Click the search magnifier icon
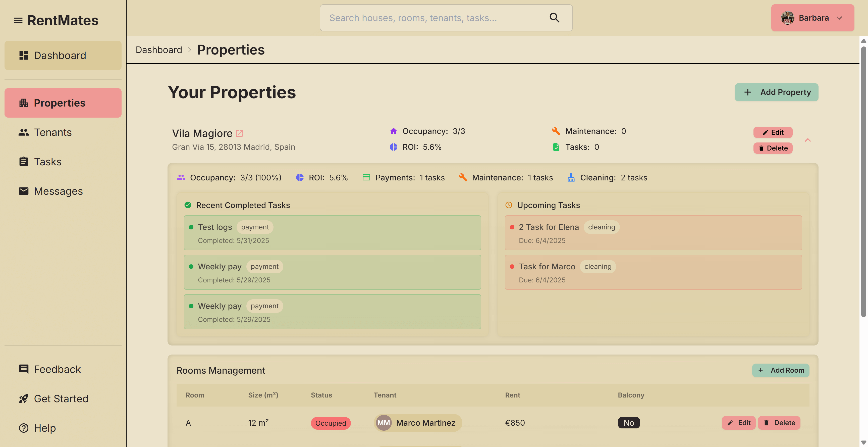The height and width of the screenshot is (447, 868). click(x=554, y=18)
